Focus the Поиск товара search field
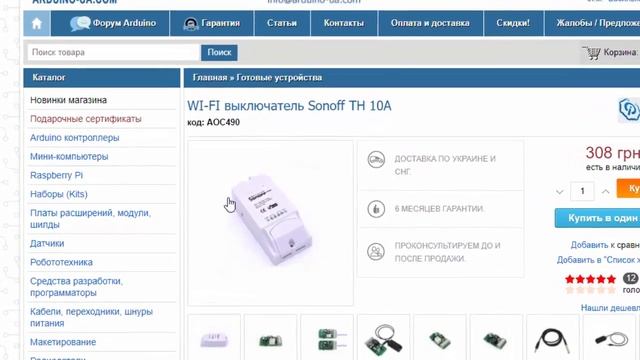The image size is (640, 360). (x=113, y=52)
